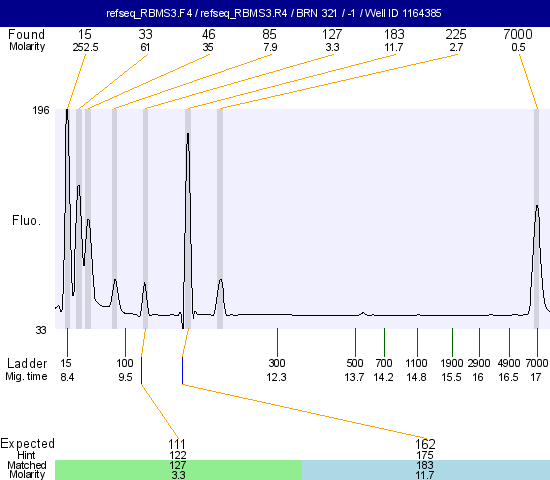Select found peak 183 label

pos(394,34)
